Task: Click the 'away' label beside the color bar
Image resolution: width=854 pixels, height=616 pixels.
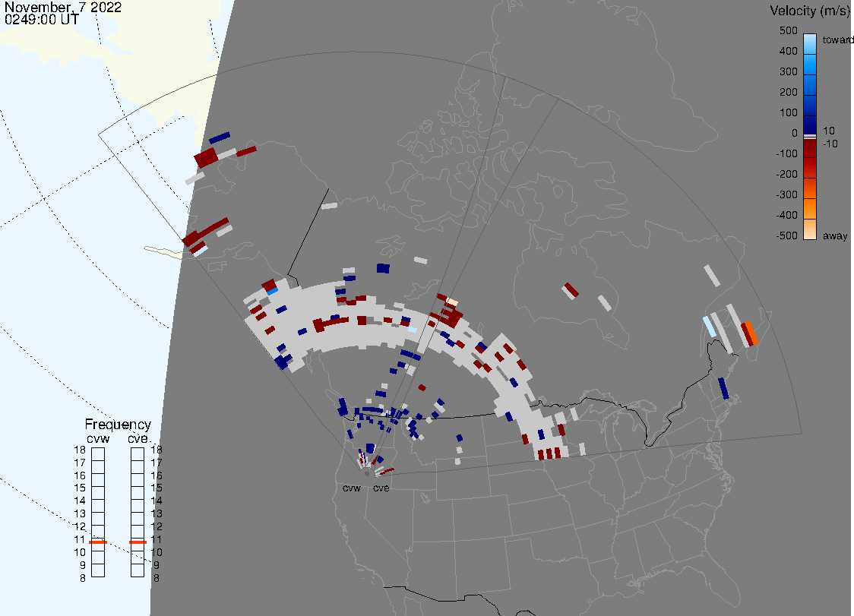Action: pyautogui.click(x=835, y=235)
